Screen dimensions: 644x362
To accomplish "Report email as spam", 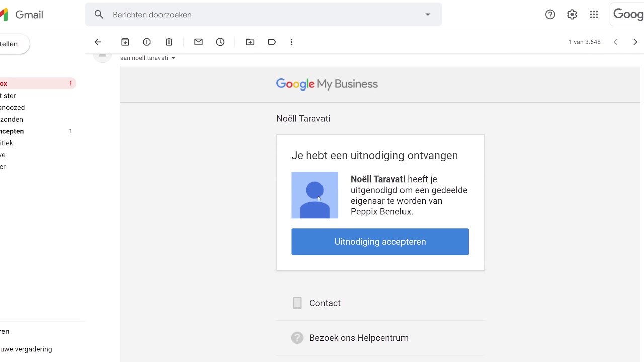I will click(147, 42).
